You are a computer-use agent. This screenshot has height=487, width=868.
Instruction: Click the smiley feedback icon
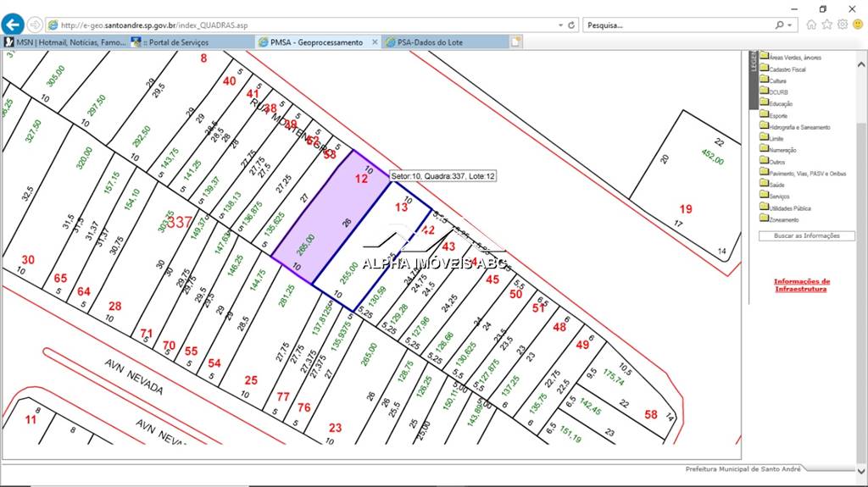click(x=858, y=25)
